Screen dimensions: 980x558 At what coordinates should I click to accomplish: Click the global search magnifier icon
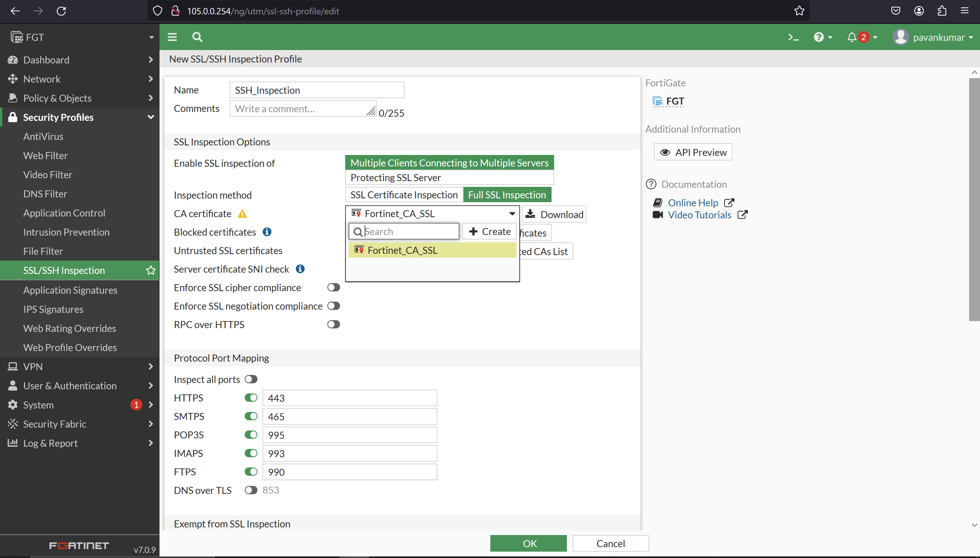click(x=197, y=37)
